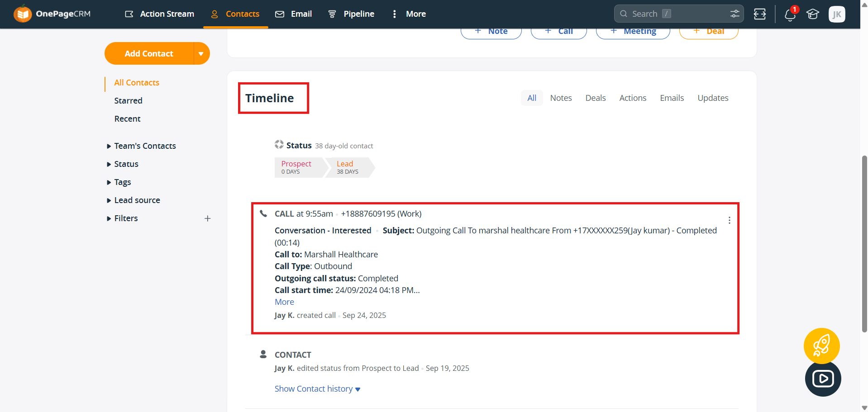Add a Meeting to contact
868x412 pixels.
click(633, 32)
